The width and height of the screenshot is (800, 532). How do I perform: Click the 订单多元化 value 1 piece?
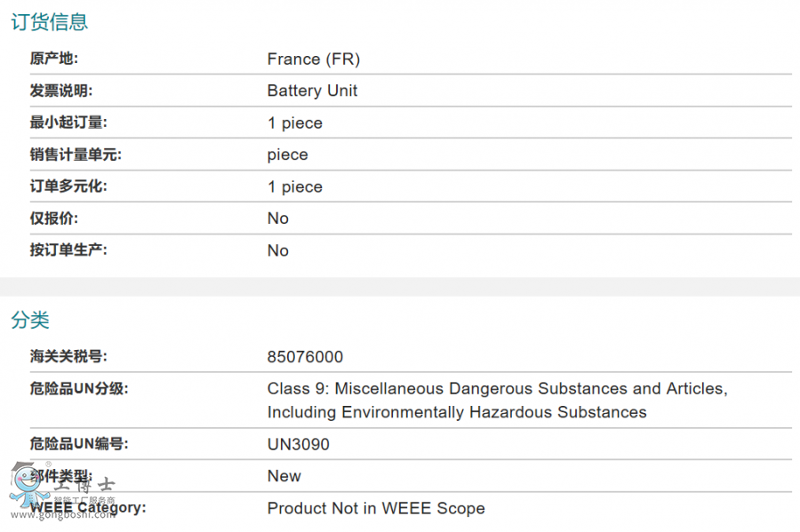click(294, 187)
